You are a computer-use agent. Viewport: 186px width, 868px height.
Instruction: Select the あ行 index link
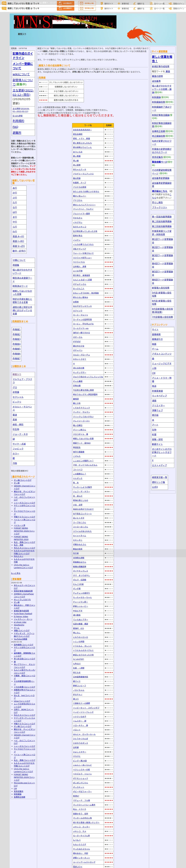[x=15, y=188]
